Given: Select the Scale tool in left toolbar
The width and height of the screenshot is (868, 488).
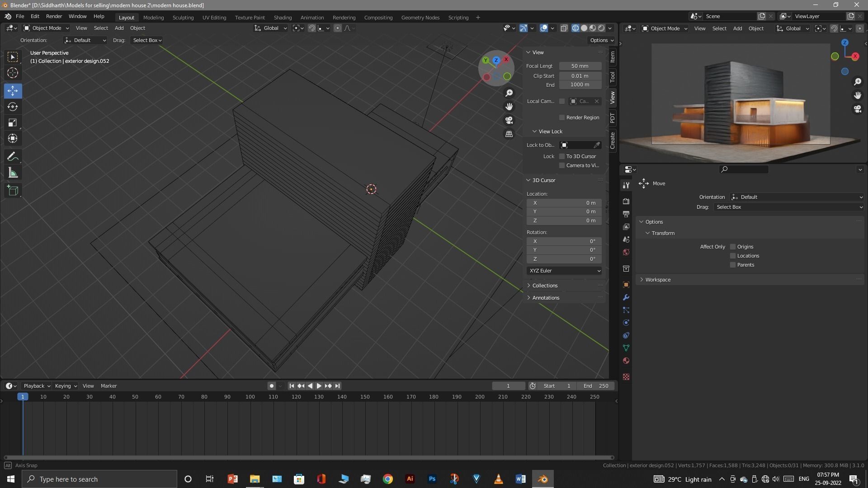Looking at the screenshot, I should point(13,123).
